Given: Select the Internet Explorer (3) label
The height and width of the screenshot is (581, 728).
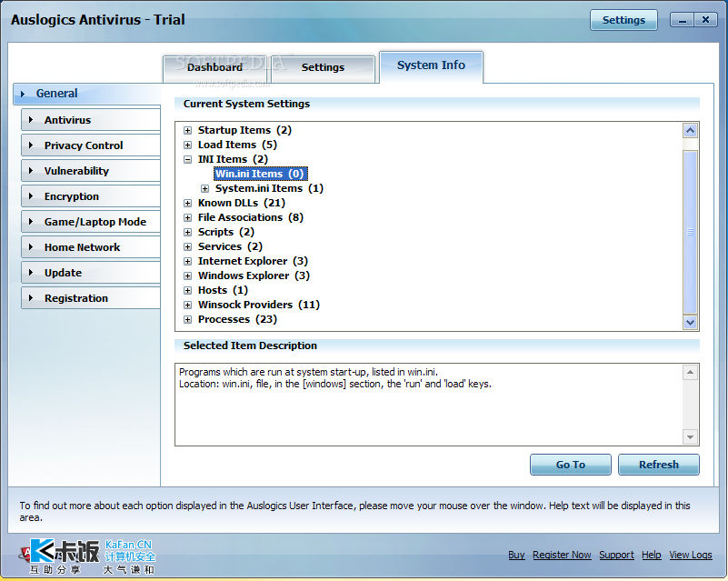Looking at the screenshot, I should [253, 261].
